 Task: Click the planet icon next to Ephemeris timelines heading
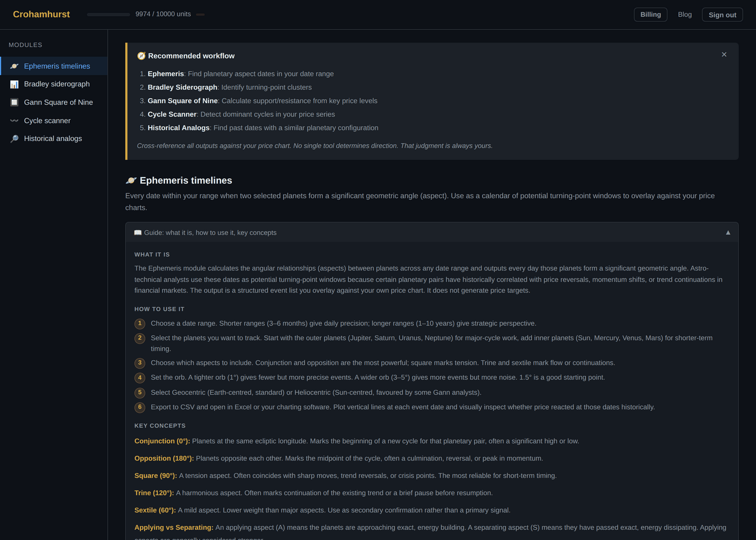[131, 180]
